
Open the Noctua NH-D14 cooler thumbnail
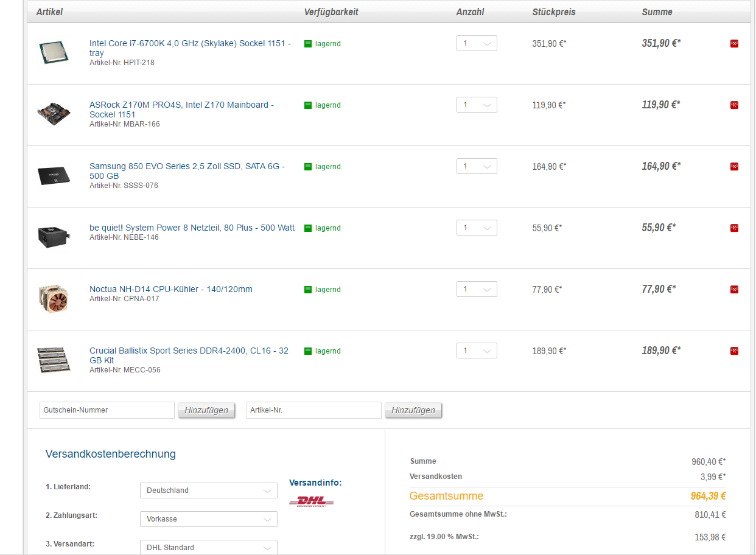point(54,298)
